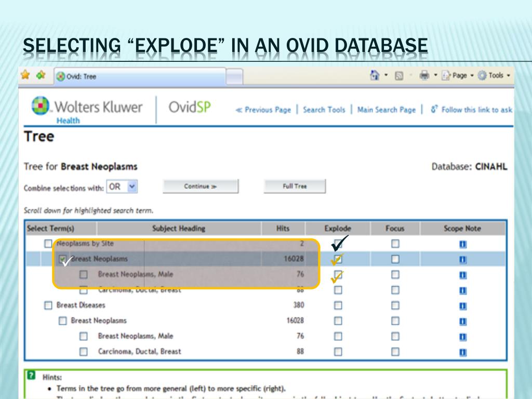Tick the select checkbox for Breast Neoplasms, Male under Breast Diseases
This screenshot has height=399, width=532.
click(84, 336)
